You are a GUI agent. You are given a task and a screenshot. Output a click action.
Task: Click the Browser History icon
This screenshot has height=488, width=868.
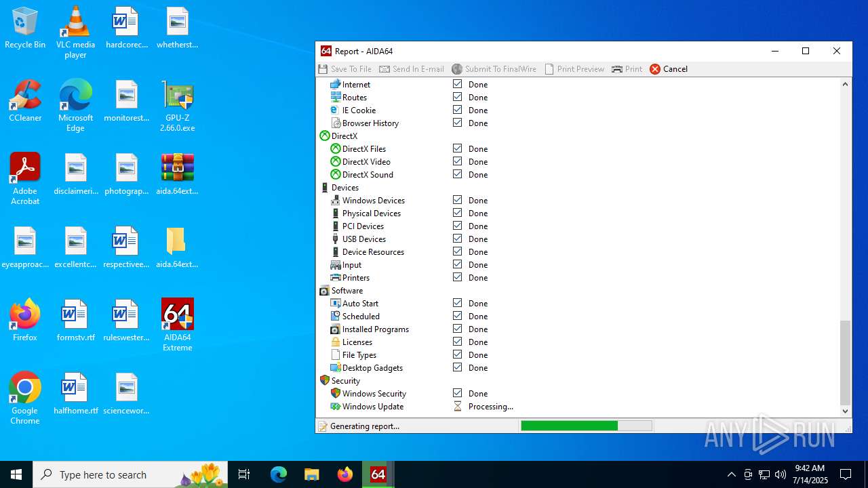click(335, 123)
